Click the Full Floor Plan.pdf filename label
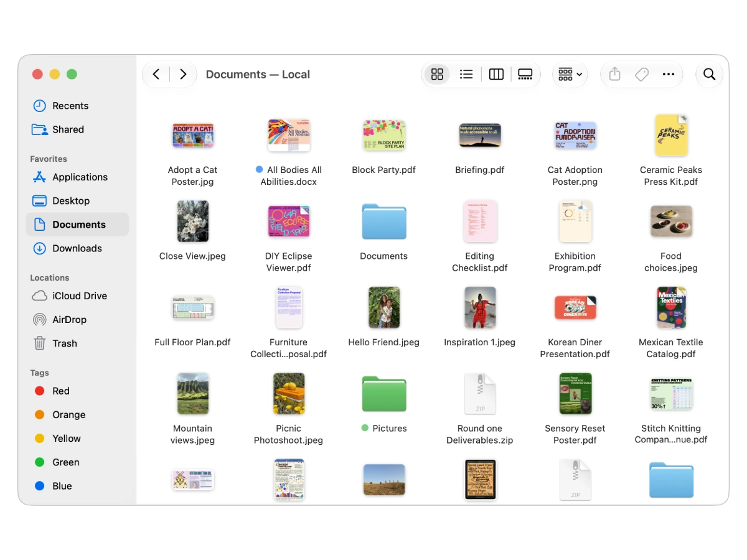This screenshot has height=560, width=747. (x=193, y=342)
